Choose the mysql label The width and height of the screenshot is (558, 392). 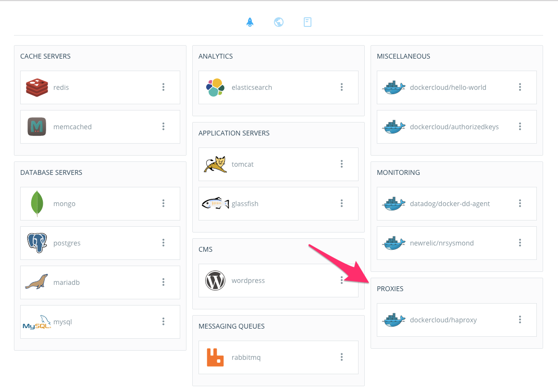[x=62, y=322]
